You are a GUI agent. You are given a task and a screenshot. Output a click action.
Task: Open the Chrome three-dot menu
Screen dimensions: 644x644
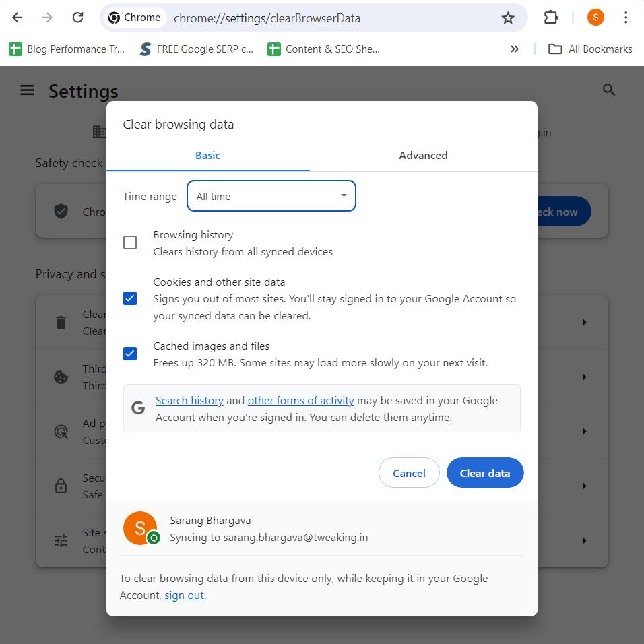[626, 18]
